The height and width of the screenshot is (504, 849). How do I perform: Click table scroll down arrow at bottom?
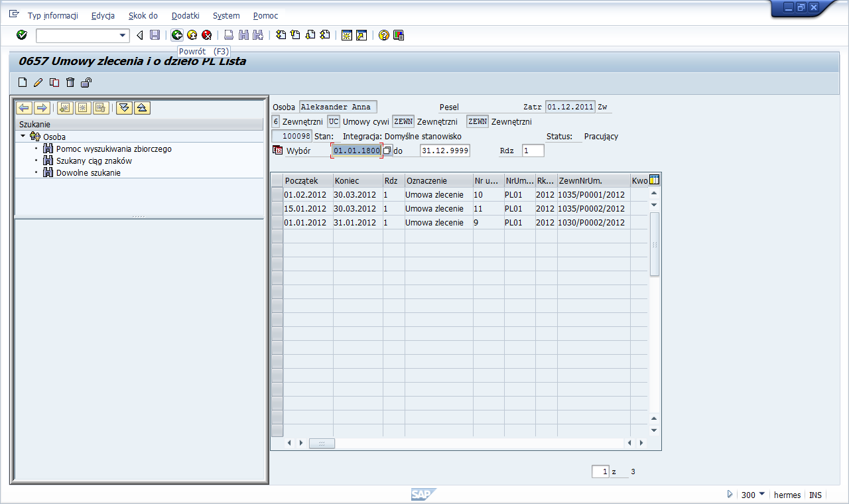[654, 430]
